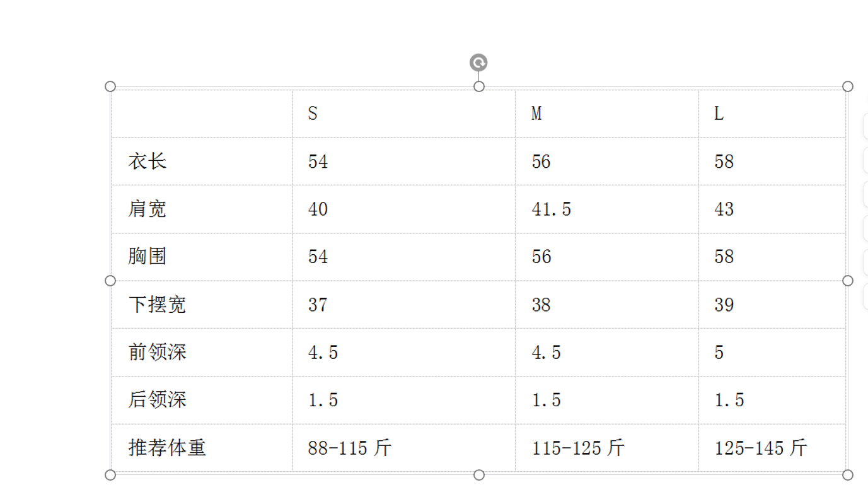Click the top-center resize handle
868x492 pixels.
pyautogui.click(x=479, y=86)
